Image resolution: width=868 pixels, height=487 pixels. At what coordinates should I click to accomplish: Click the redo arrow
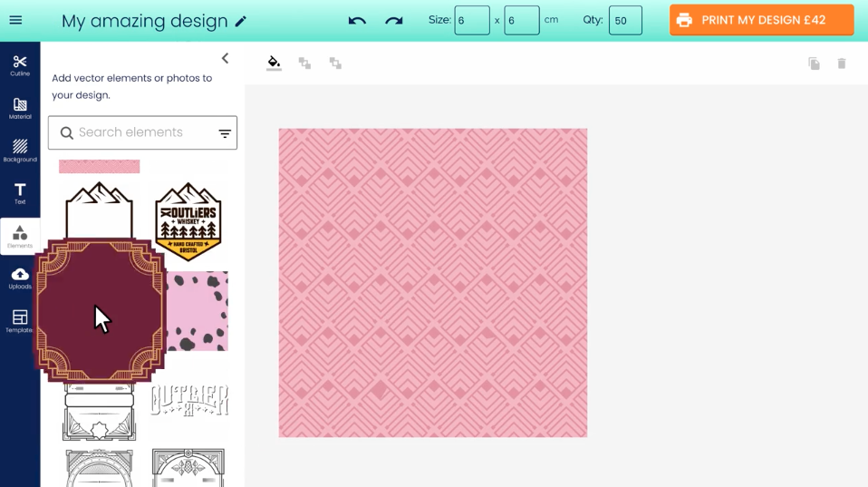[x=393, y=21]
